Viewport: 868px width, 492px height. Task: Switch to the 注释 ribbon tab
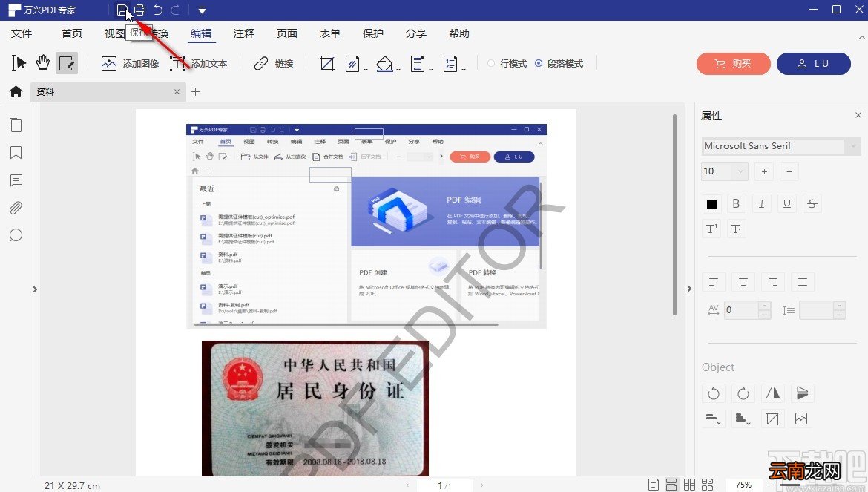tap(243, 33)
